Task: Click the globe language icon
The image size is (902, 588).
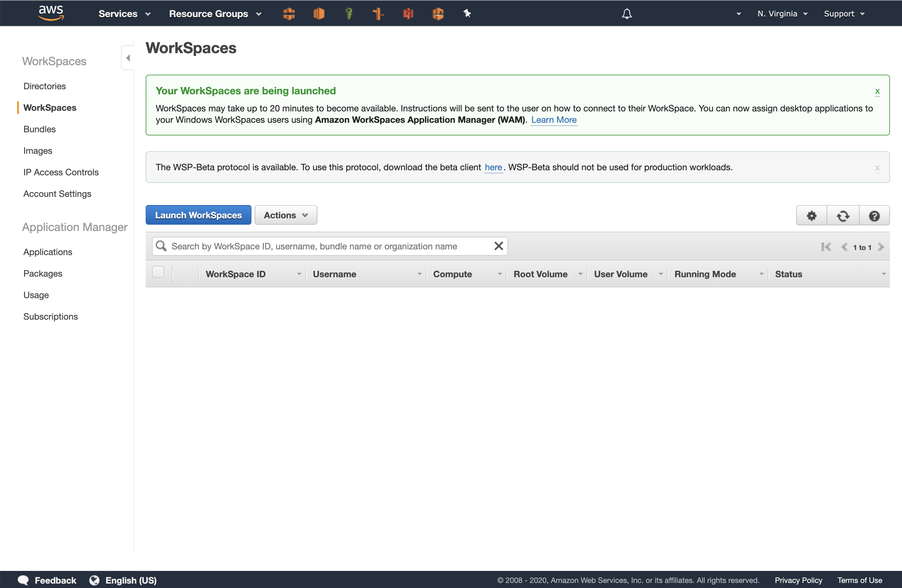Action: pyautogui.click(x=94, y=580)
